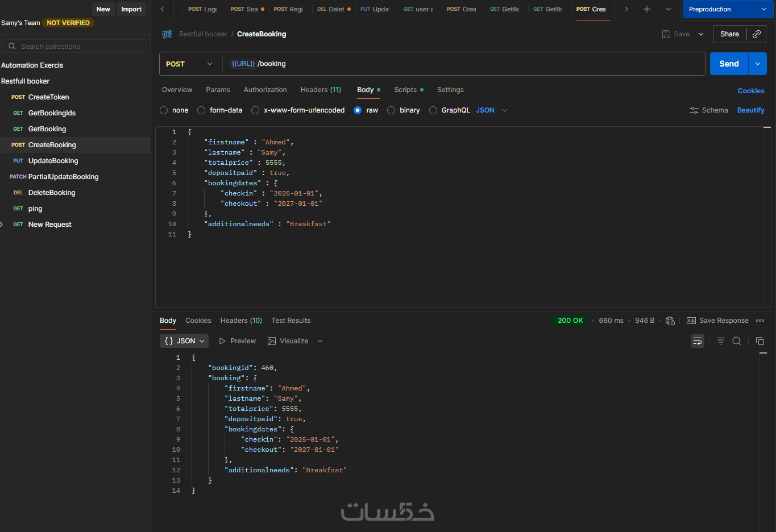776x532 pixels.
Task: View the response Headers (10) tab
Action: 241,321
